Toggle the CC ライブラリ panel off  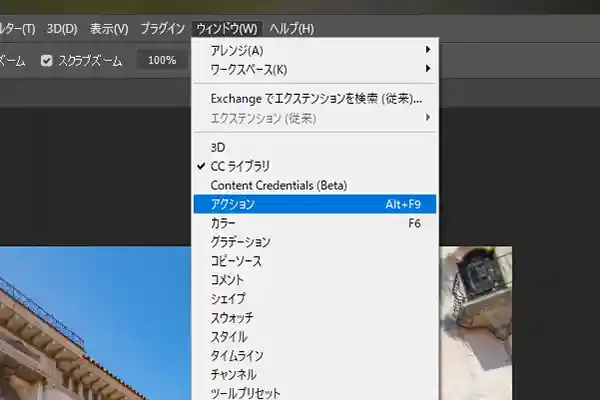(315, 166)
